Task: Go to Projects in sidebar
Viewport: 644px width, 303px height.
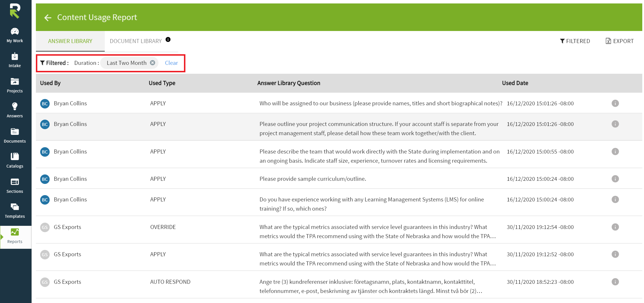Action: [x=15, y=85]
